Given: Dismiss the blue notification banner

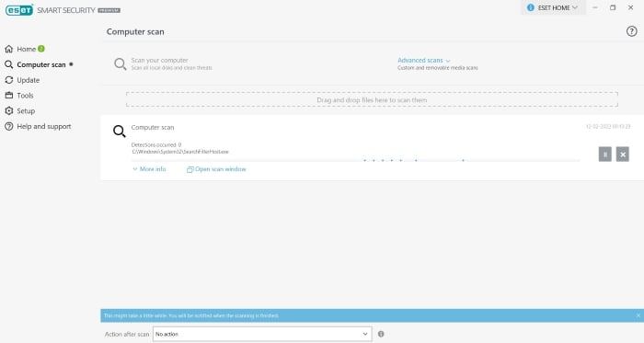Looking at the screenshot, I should [638, 315].
